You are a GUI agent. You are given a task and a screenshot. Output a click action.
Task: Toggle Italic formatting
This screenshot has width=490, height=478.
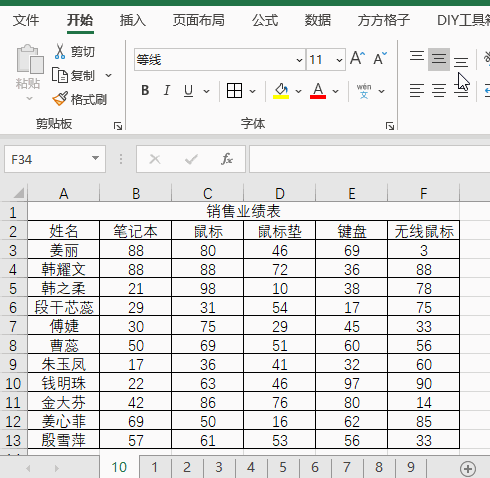click(167, 91)
